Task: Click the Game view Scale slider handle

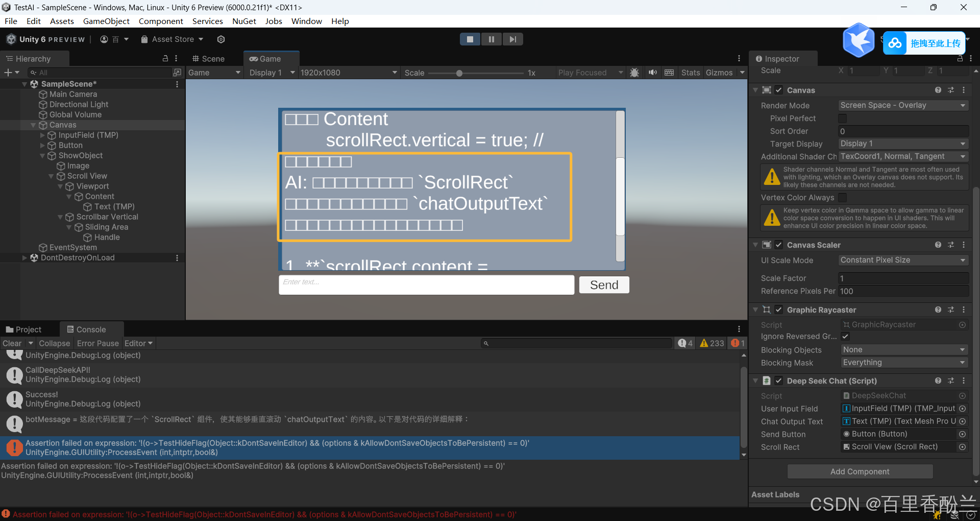Action: click(x=459, y=73)
